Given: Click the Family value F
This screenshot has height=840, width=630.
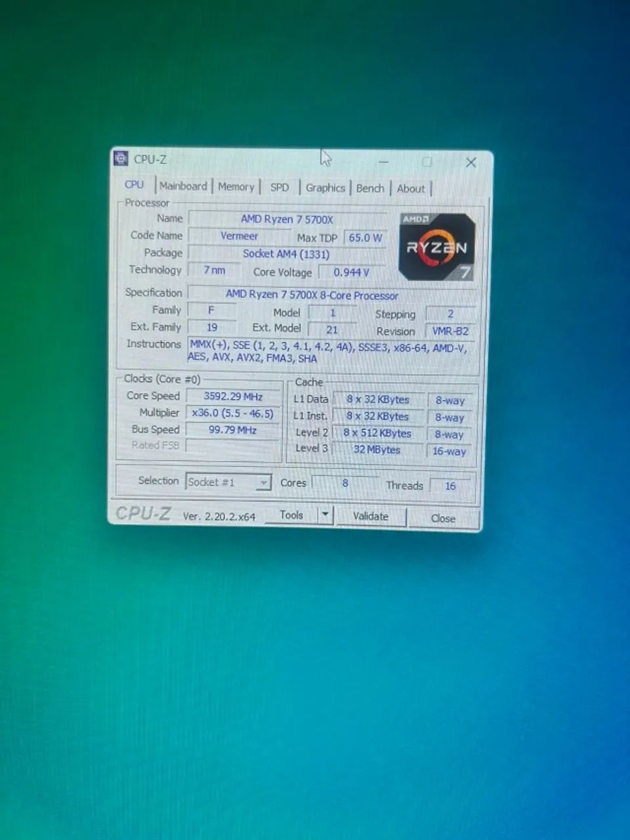Looking at the screenshot, I should 211,310.
